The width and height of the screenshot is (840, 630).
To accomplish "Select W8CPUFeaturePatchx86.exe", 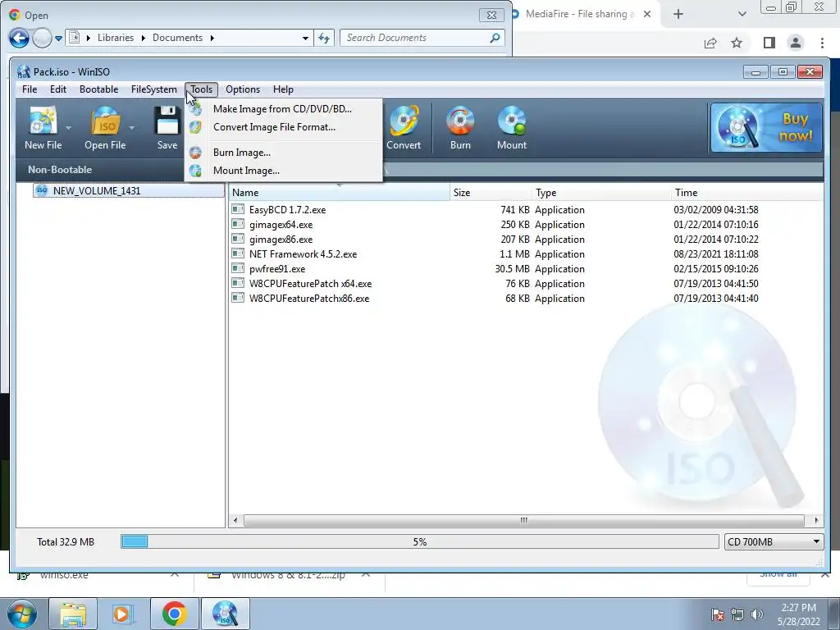I will click(x=309, y=299).
